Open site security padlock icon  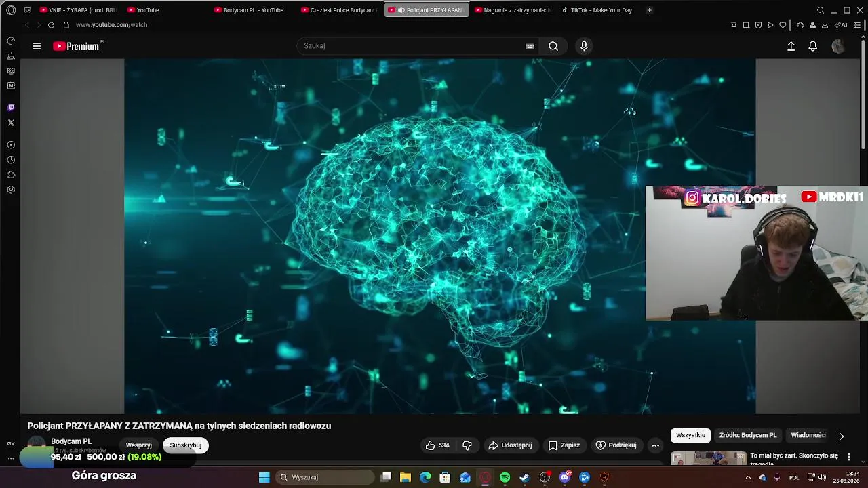coord(66,25)
